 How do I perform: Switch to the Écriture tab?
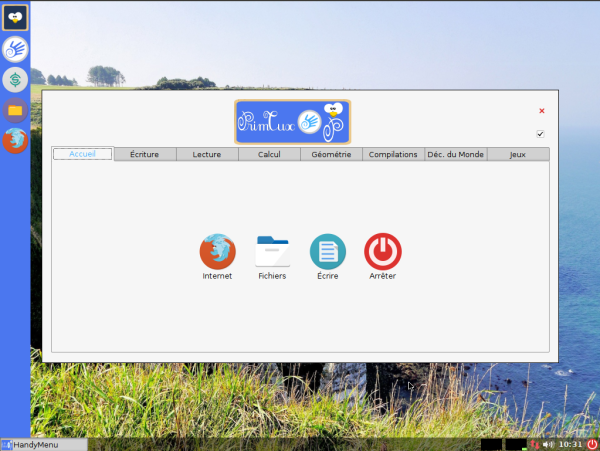[145, 155]
